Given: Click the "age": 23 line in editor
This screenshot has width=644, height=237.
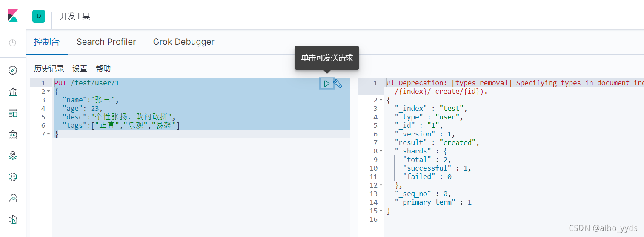Looking at the screenshot, I should coord(83,108).
